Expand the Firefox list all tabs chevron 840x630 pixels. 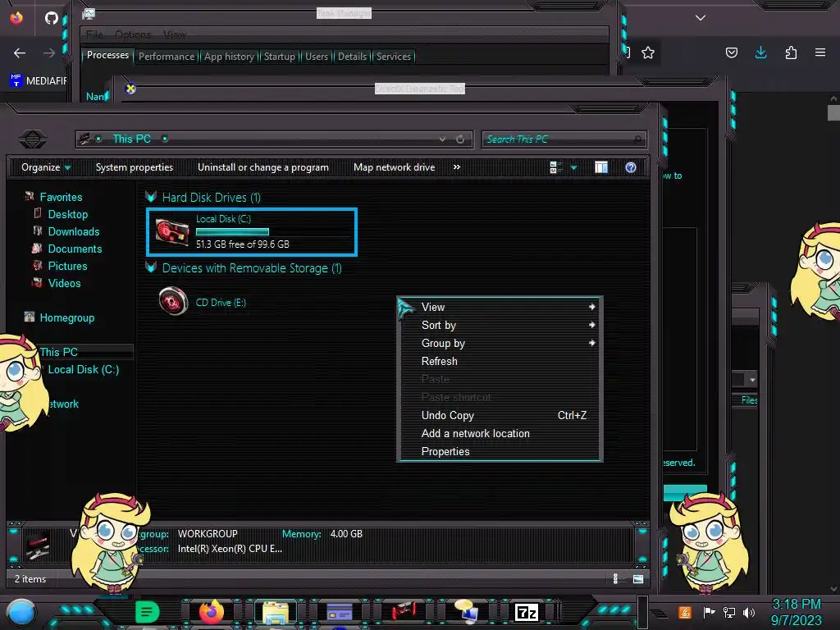click(701, 18)
